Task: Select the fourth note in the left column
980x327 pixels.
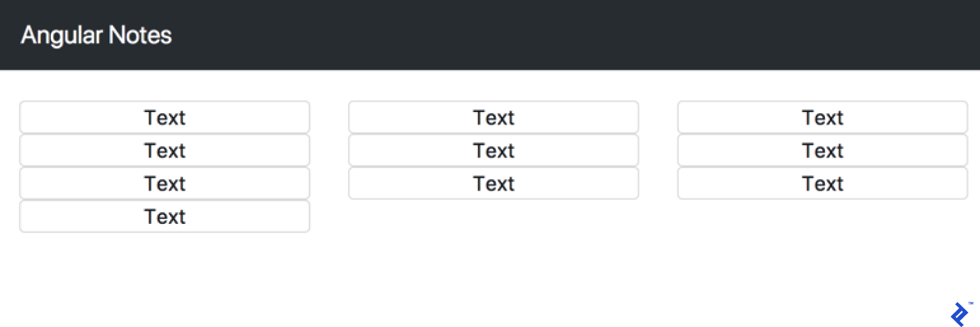Action: pyautogui.click(x=165, y=216)
